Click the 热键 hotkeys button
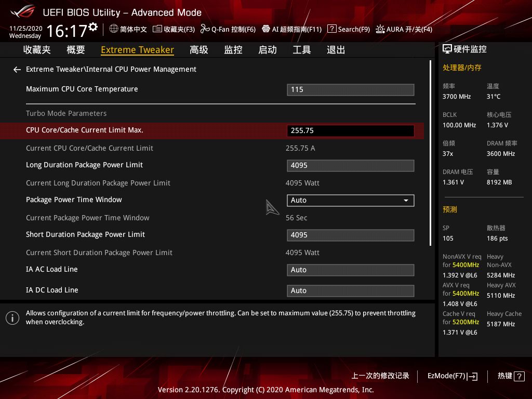The image size is (532, 399). coord(511,376)
